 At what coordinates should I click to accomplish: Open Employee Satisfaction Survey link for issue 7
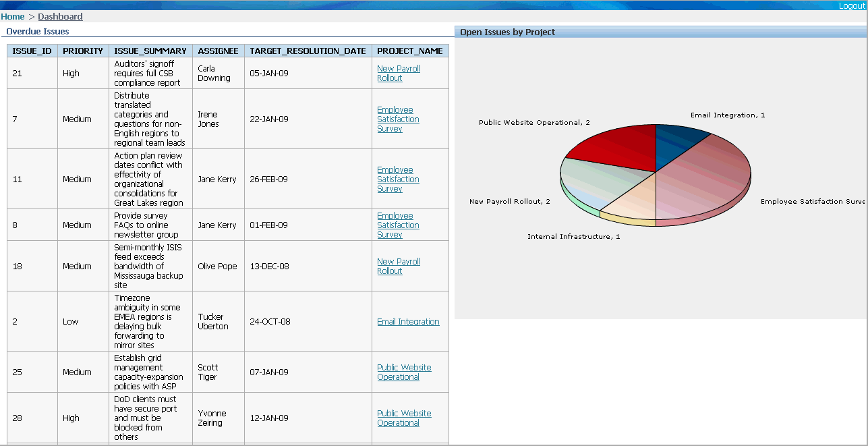398,119
